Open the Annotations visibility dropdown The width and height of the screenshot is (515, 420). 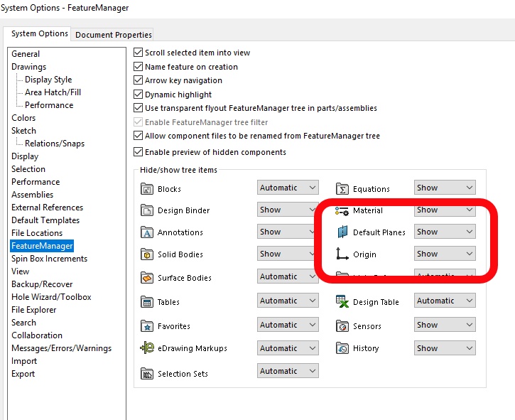point(288,232)
